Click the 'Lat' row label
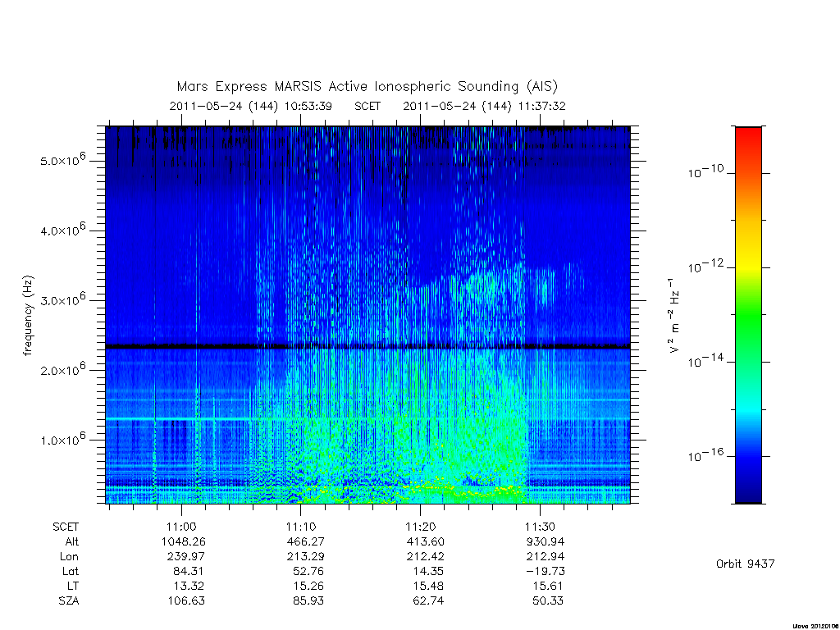 [71, 572]
